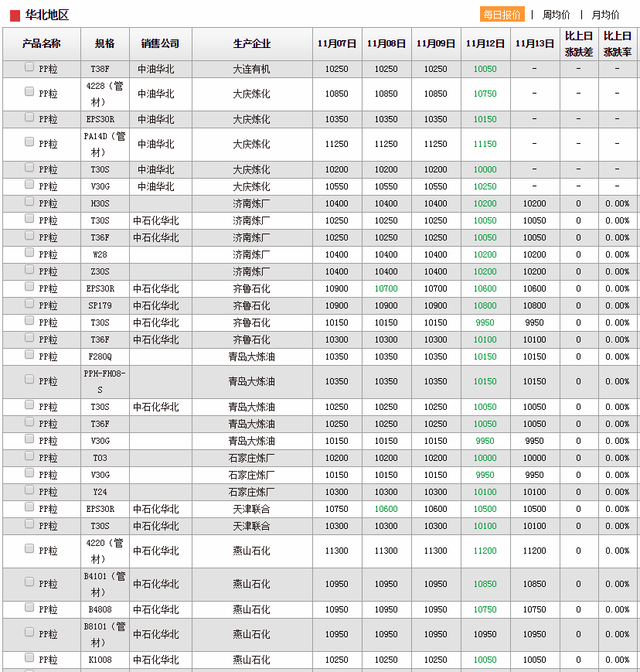
Task: Click the 华北地区 section heading
Action: pos(47,15)
